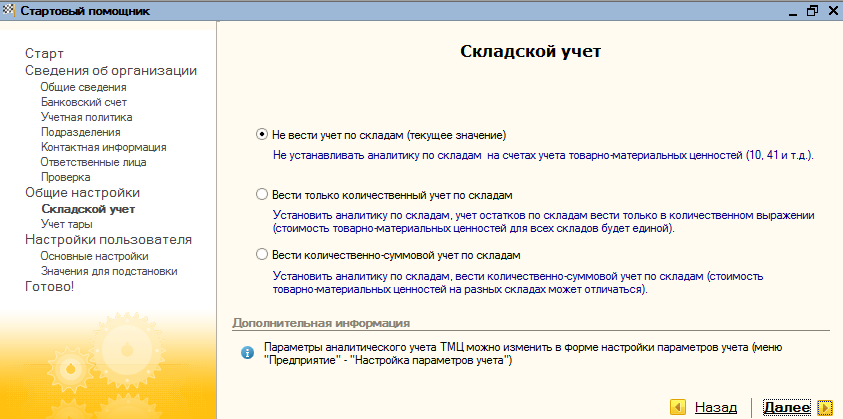The width and height of the screenshot is (843, 419).
Task: Open the 'Учет тары' step
Action: (x=67, y=224)
